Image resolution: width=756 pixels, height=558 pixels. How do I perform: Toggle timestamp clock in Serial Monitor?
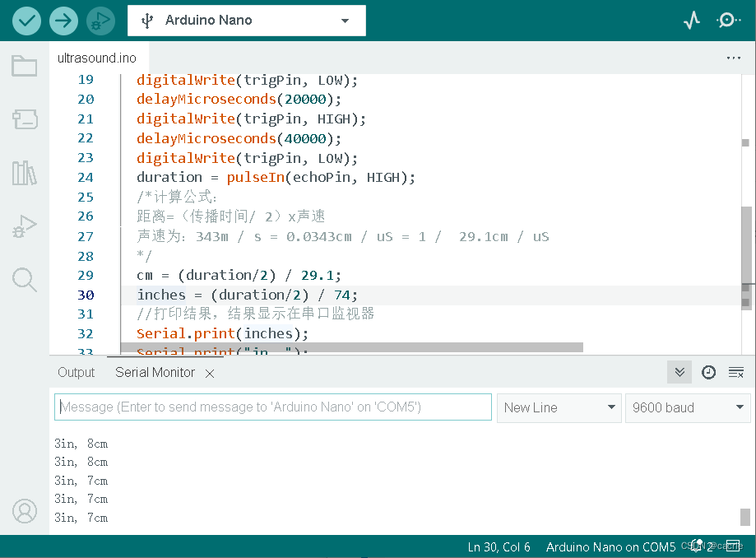tap(708, 372)
